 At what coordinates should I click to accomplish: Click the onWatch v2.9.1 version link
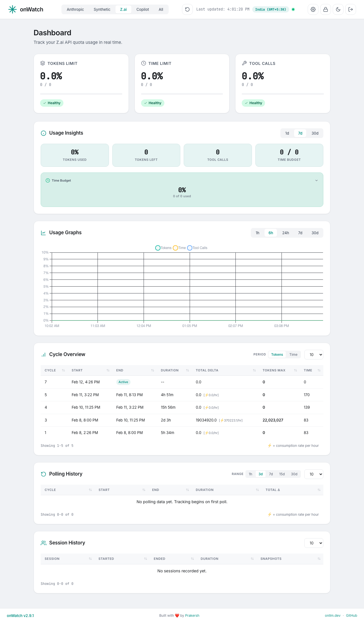pyautogui.click(x=20, y=615)
